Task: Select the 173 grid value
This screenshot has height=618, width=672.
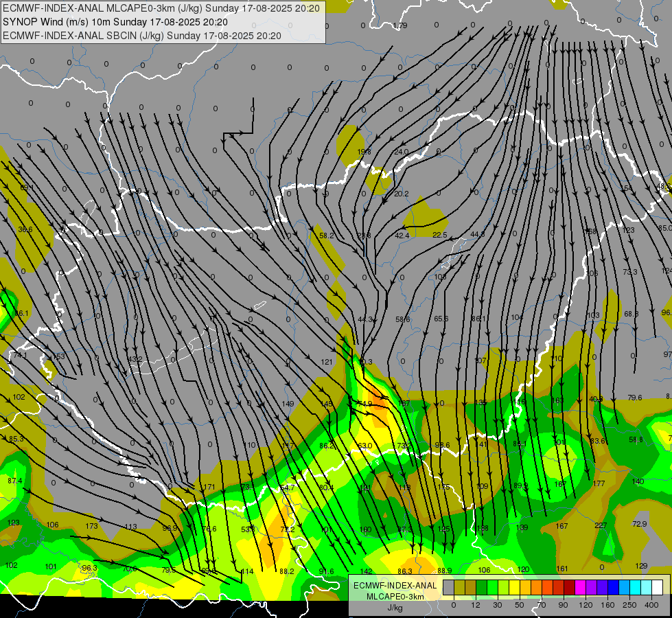Action: point(92,526)
